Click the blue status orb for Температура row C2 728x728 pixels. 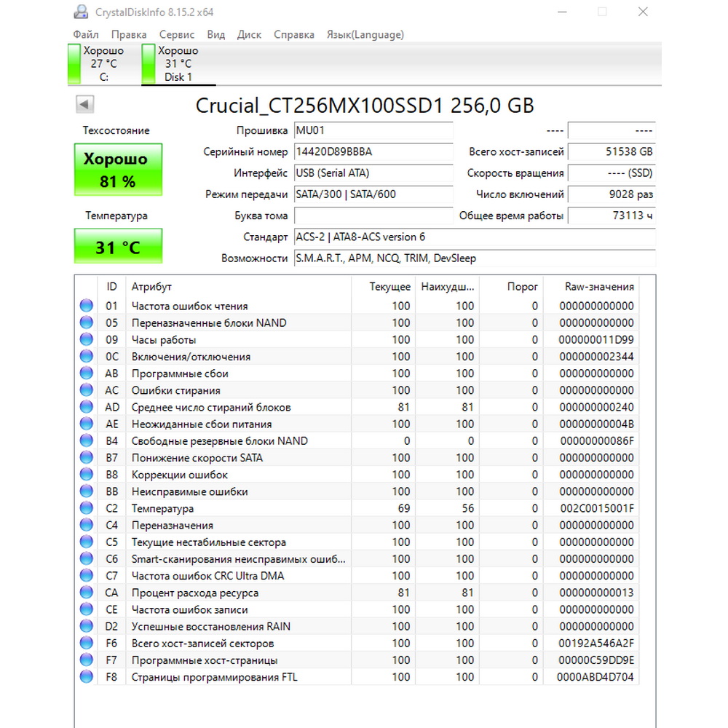[x=87, y=508]
